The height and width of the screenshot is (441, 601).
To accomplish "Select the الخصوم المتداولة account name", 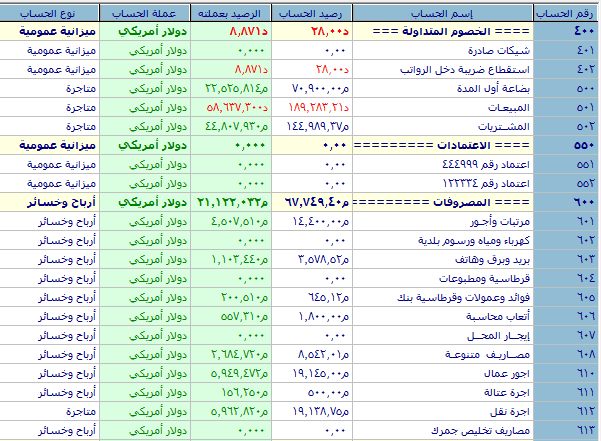I will pyautogui.click(x=443, y=31).
